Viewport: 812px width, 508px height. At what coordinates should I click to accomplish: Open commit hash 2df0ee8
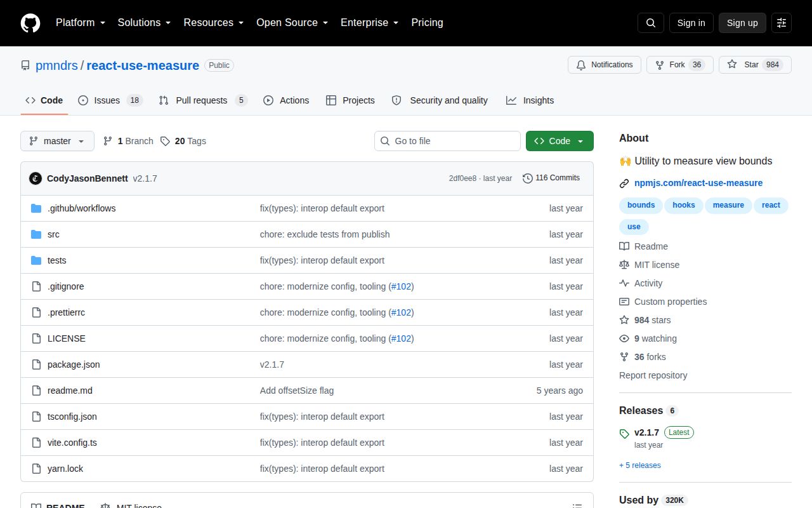click(462, 178)
